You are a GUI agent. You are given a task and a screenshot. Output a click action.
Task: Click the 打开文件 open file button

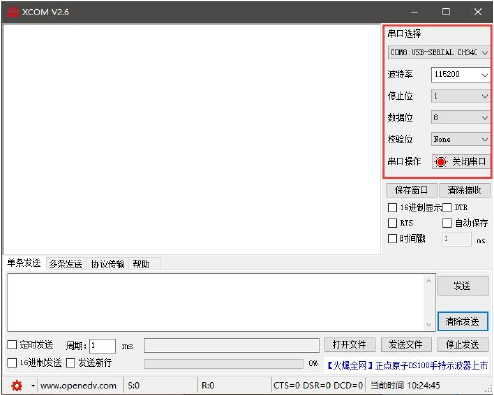coord(350,345)
